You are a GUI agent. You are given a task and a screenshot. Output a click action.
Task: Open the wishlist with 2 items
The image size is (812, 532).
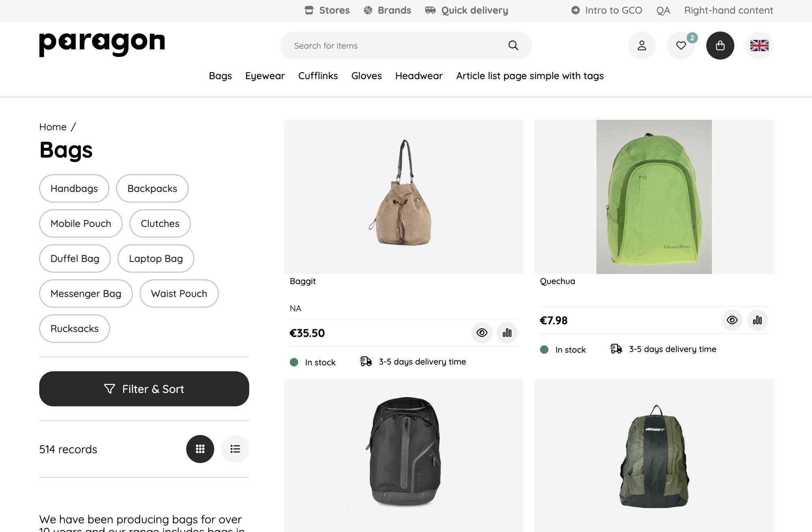[x=681, y=45]
